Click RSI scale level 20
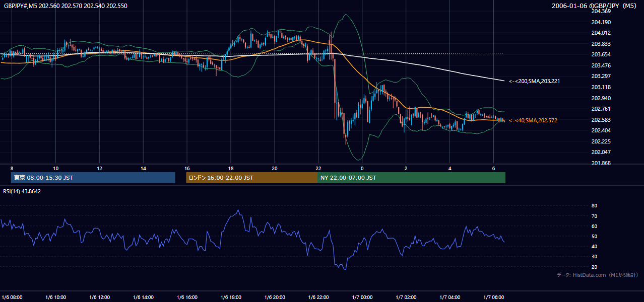Image resolution: width=644 pixels, height=302 pixels. pyautogui.click(x=594, y=267)
